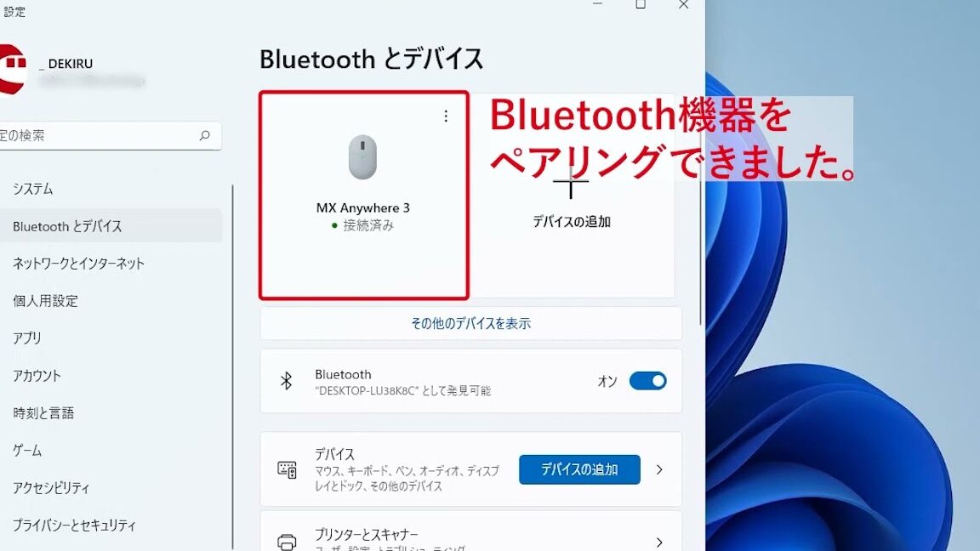Viewport: 980px width, 551px height.
Task: Expand the デバイス row chevron
Action: pyautogui.click(x=659, y=469)
